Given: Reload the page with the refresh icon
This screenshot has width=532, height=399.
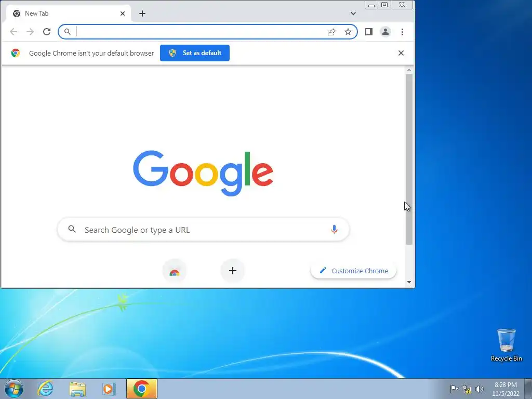Looking at the screenshot, I should click(47, 32).
